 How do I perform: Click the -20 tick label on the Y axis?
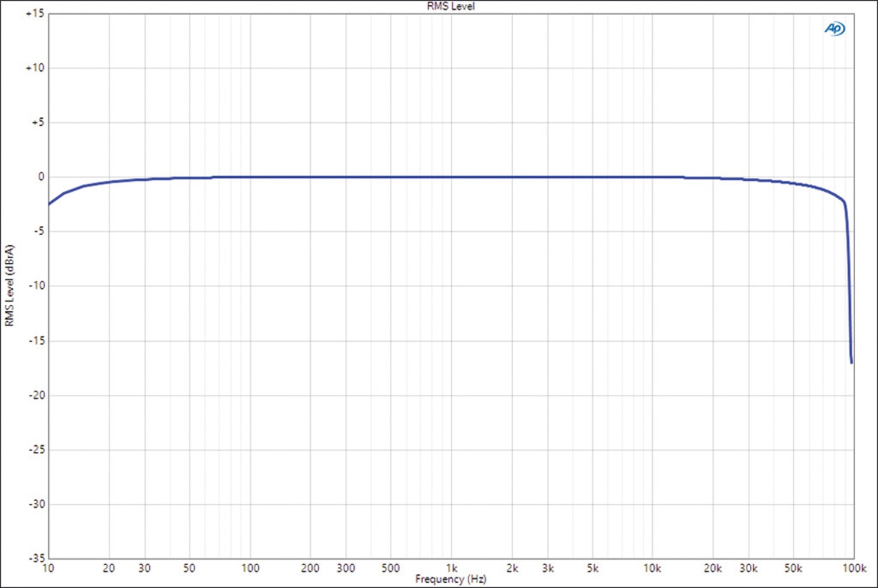click(x=36, y=395)
